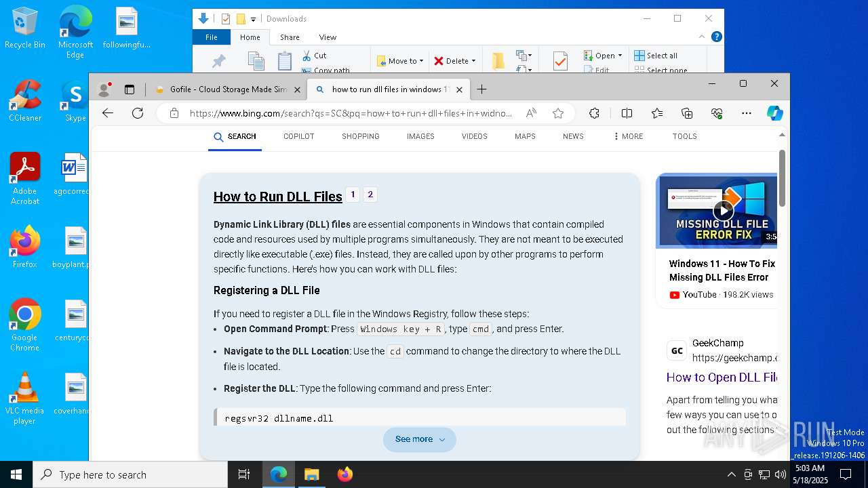868x488 pixels.
Task: Open Edge Extensions icon
Action: coord(594,113)
